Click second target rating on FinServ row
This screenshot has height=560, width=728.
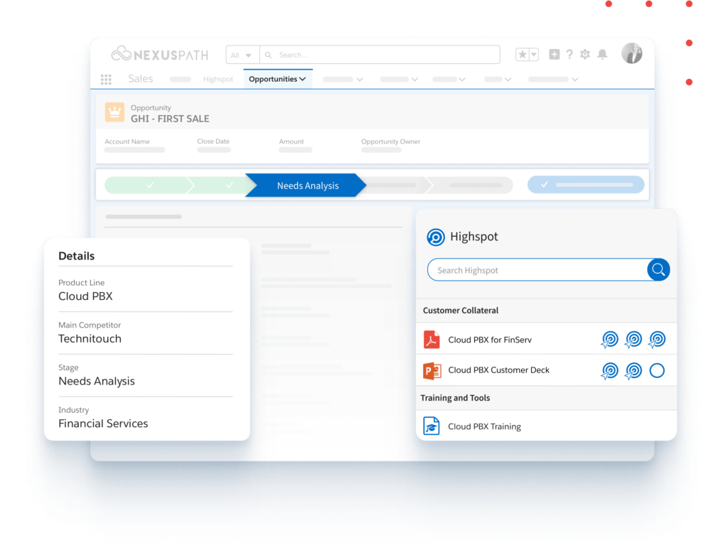[x=633, y=340]
